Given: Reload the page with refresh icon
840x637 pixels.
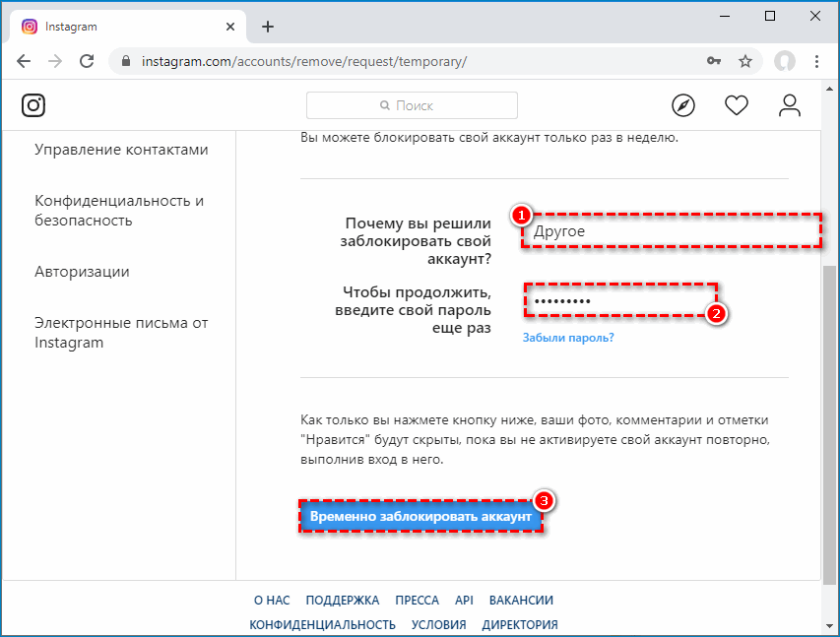Looking at the screenshot, I should (87, 61).
